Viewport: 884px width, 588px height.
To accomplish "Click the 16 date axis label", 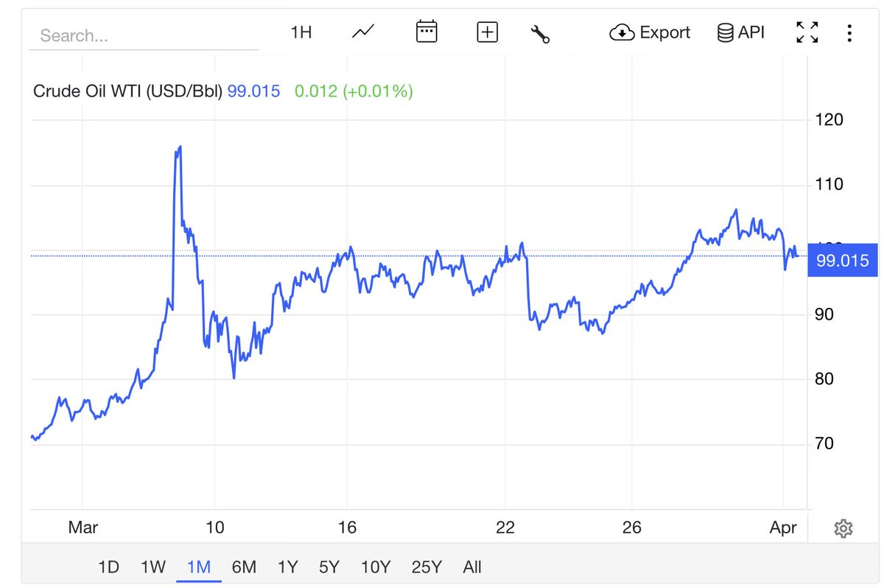I will pos(347,528).
